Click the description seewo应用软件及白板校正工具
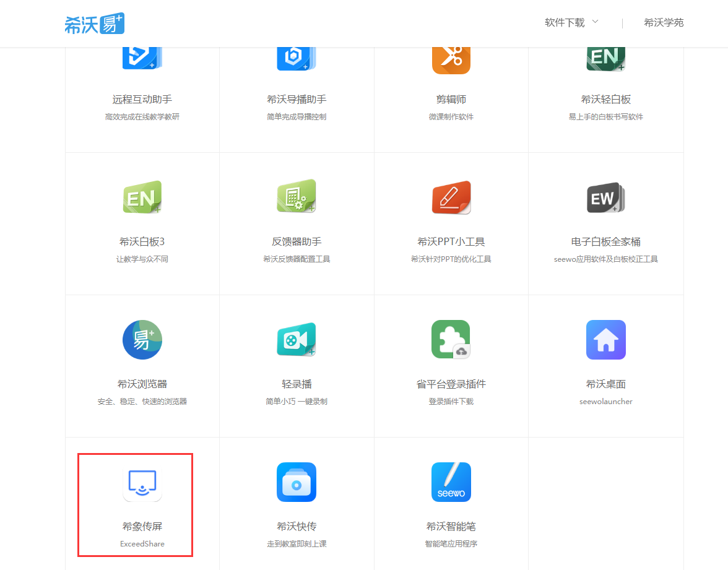 click(605, 259)
